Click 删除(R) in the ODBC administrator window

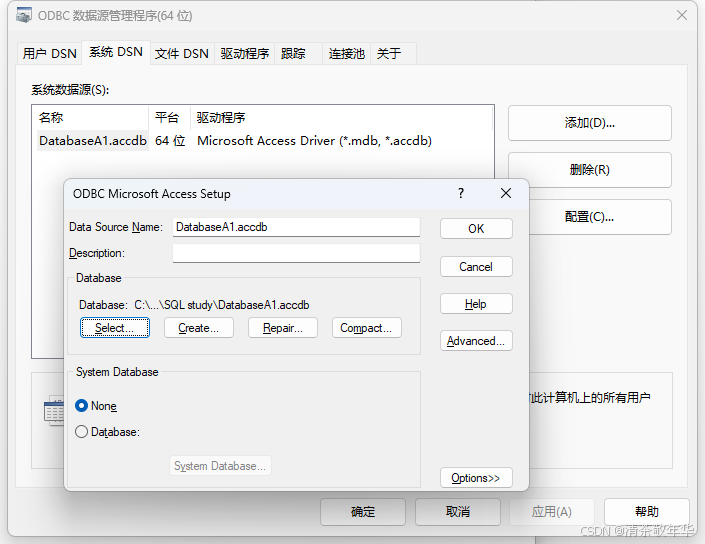coord(589,170)
